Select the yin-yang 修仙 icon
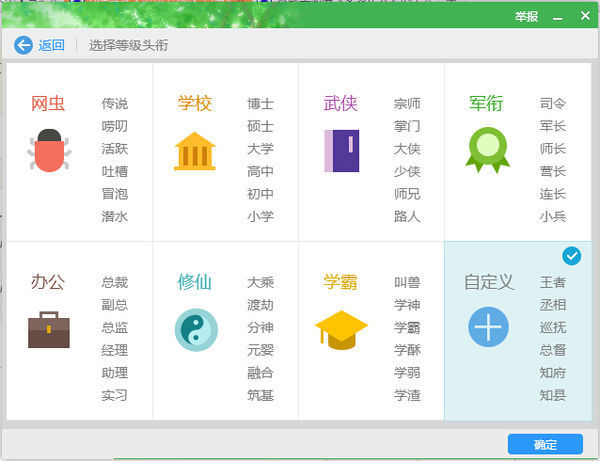 point(196,330)
